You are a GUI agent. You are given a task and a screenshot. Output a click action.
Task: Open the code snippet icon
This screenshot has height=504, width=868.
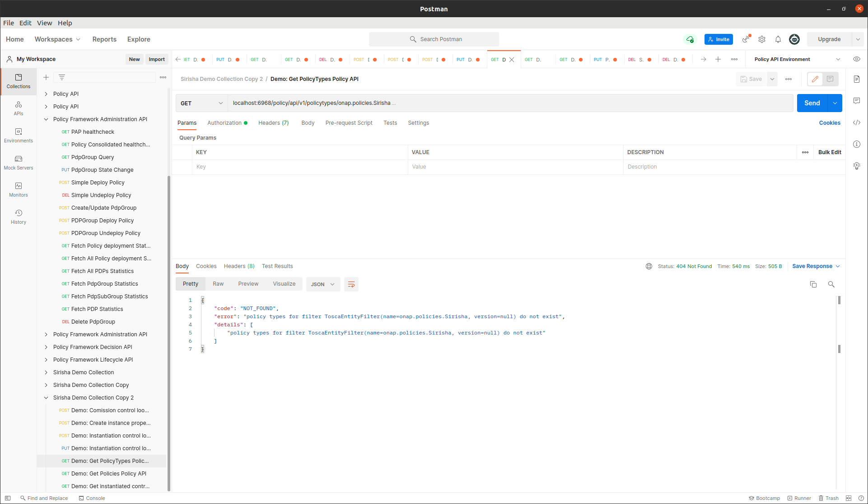[857, 122]
